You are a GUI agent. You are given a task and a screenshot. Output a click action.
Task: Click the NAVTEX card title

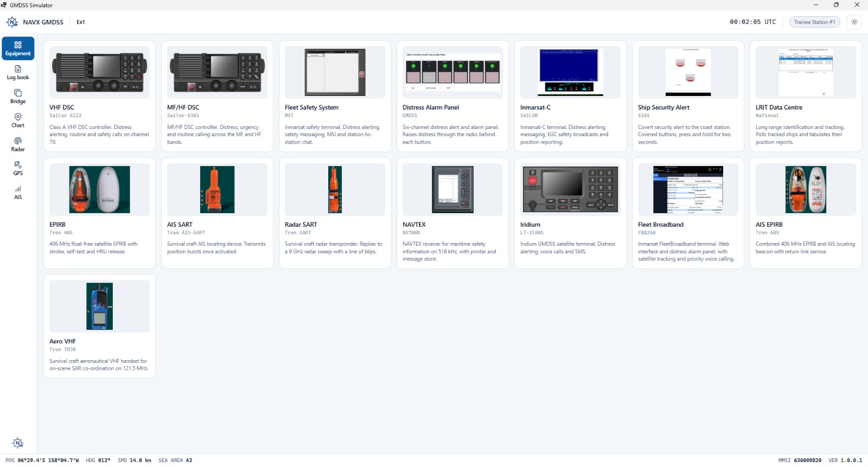pyautogui.click(x=414, y=225)
